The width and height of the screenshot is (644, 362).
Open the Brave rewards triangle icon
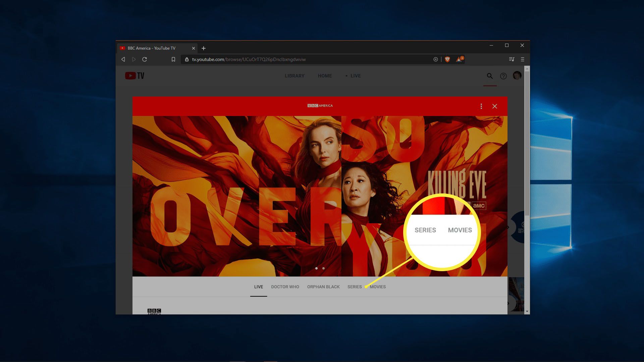pyautogui.click(x=459, y=59)
